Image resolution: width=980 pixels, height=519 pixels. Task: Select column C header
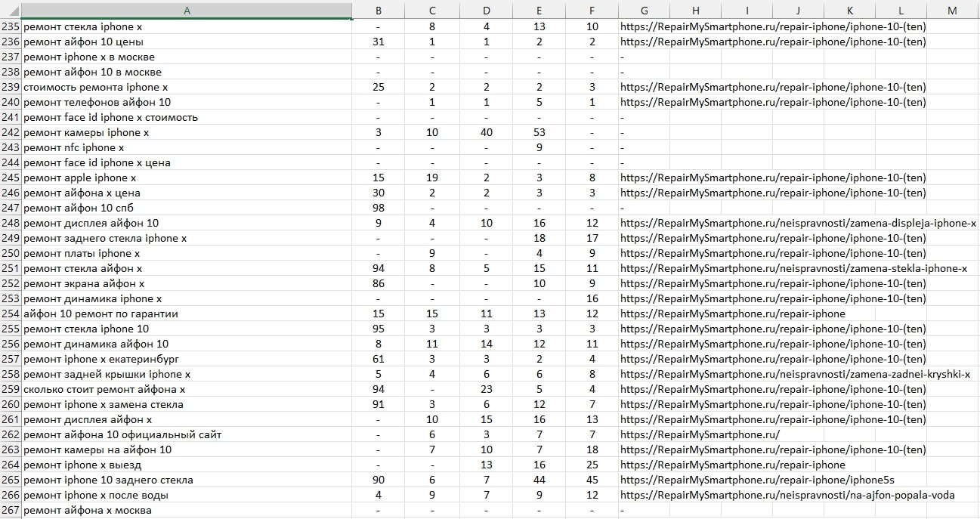point(432,11)
